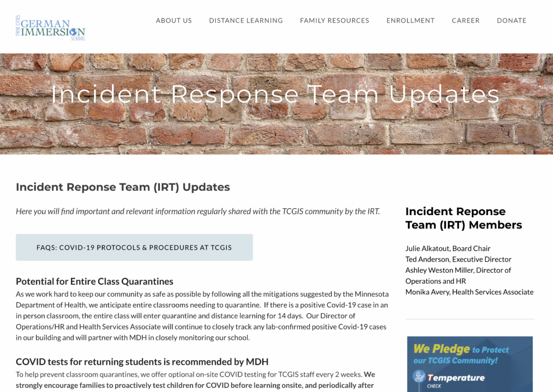Image resolution: width=553 pixels, height=392 pixels.
Task: Click the Incident Reponse Team (IRT) Members heading
Action: pos(464,218)
